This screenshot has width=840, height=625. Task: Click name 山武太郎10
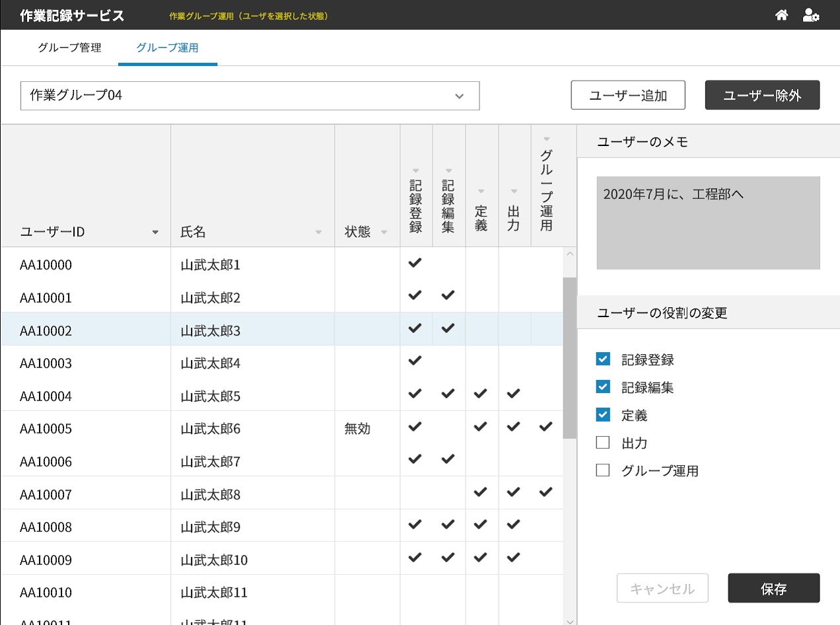214,560
